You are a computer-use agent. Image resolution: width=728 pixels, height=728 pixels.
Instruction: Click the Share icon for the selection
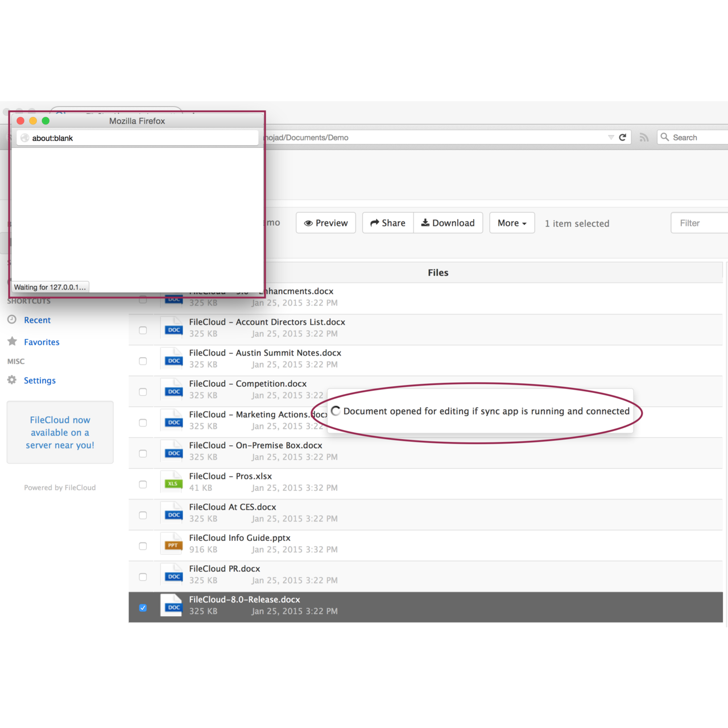click(x=387, y=222)
